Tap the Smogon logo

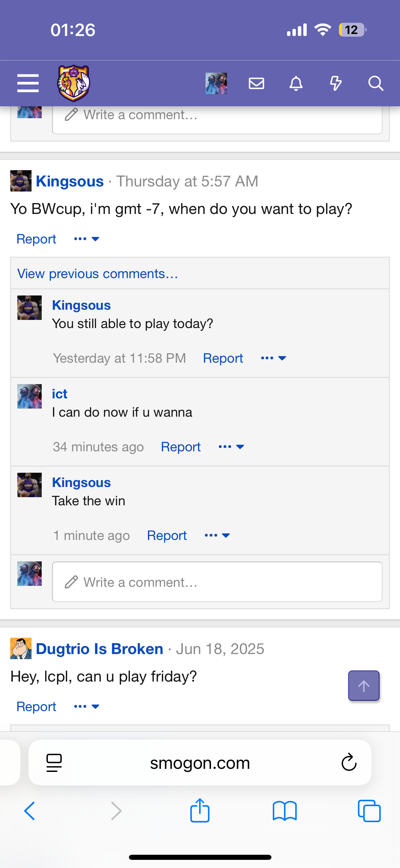click(74, 83)
